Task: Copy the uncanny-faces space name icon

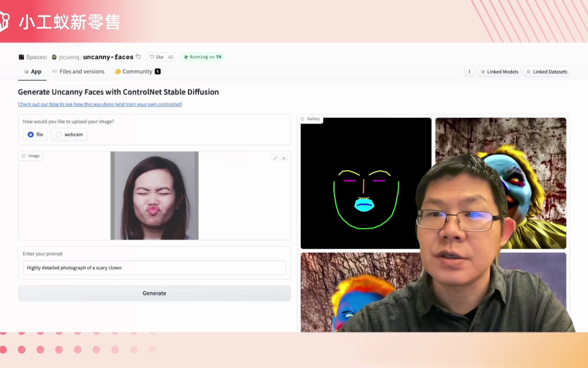Action: pos(138,57)
